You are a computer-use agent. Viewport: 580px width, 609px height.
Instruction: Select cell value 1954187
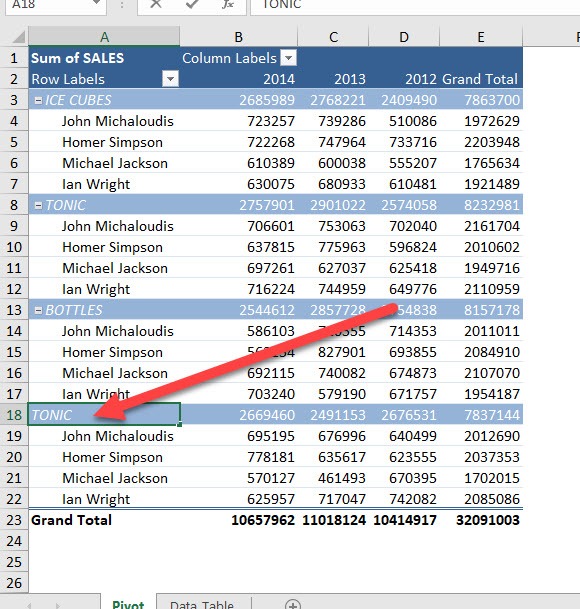pyautogui.click(x=481, y=394)
